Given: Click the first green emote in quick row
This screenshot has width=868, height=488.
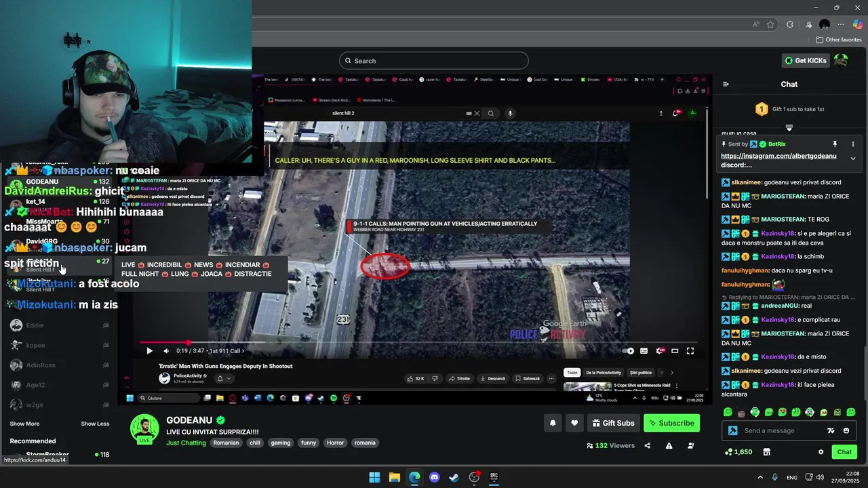Looking at the screenshot, I should [x=728, y=412].
